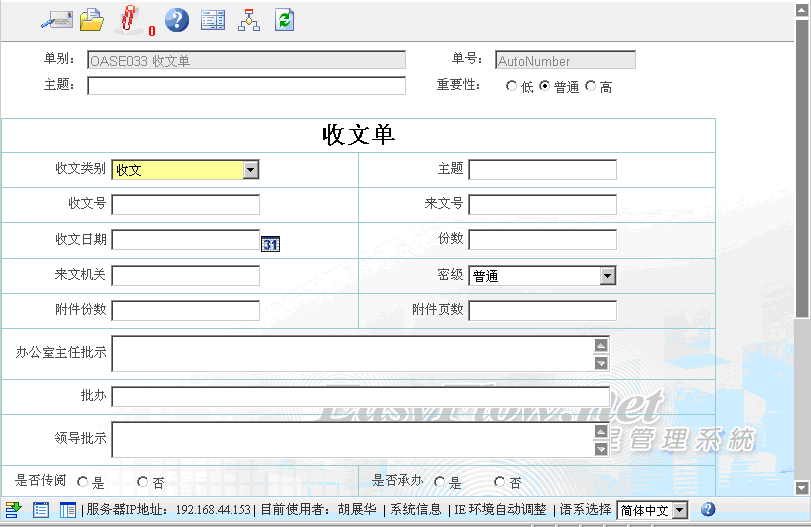Click IE环境自动调整 link
This screenshot has width=811, height=527.
(500, 510)
